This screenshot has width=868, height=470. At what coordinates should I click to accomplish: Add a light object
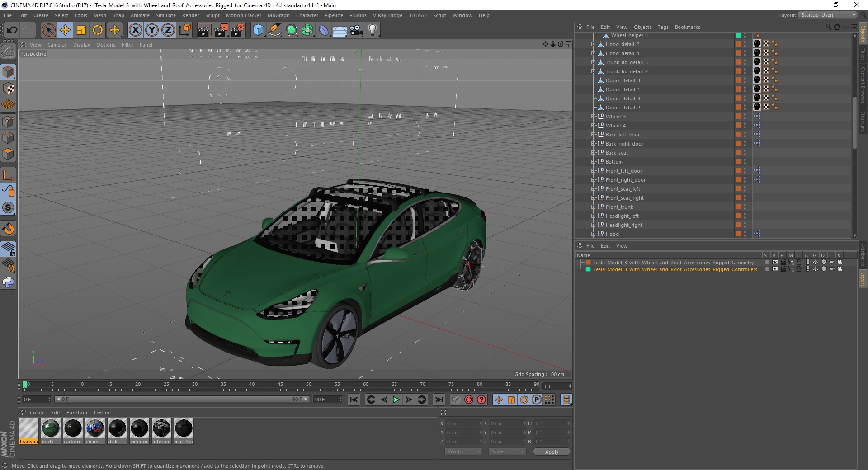point(373,30)
